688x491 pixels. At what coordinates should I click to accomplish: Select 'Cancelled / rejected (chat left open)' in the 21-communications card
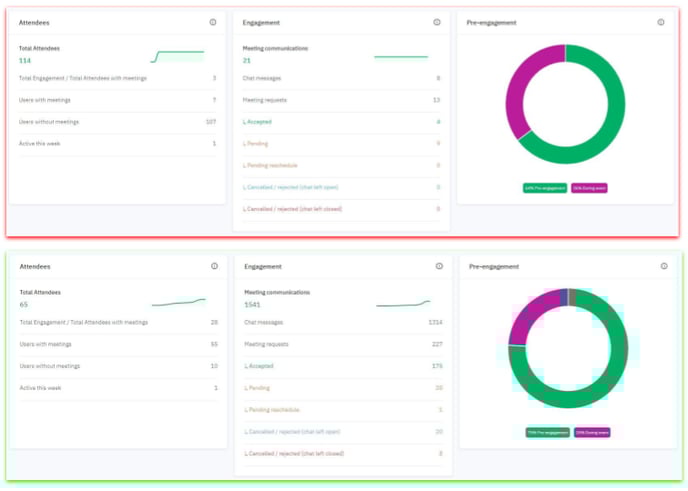pos(341,187)
